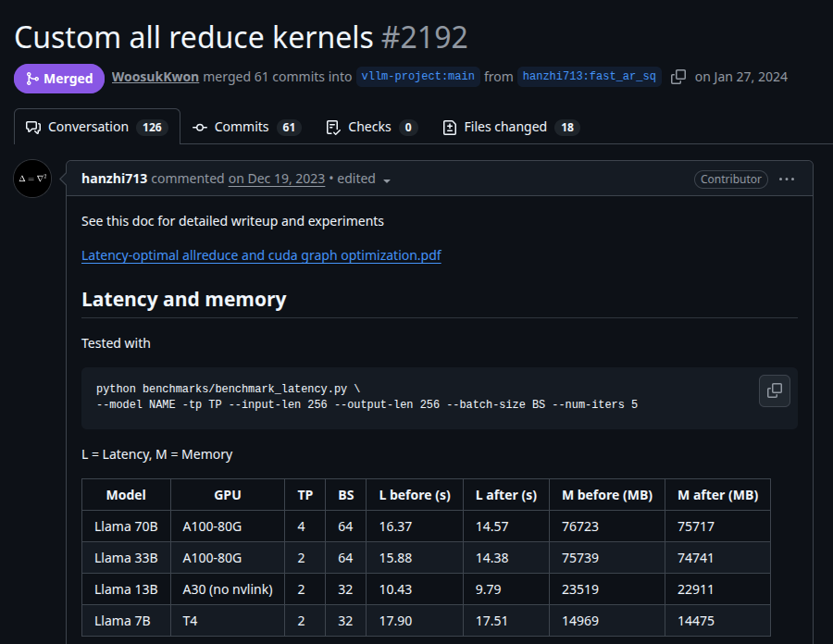833x644 pixels.
Task: Click the '76723' memory value
Action: [x=580, y=526]
